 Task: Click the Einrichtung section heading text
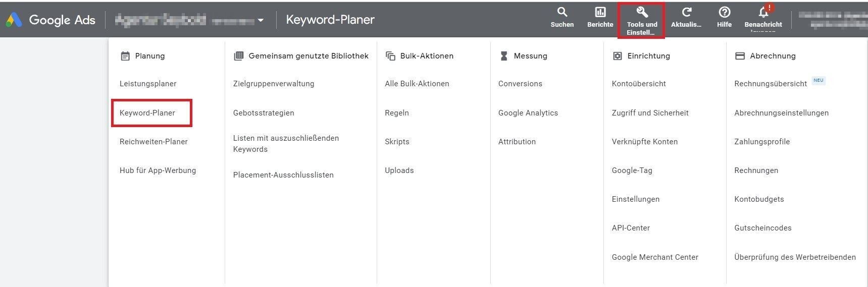[x=648, y=56]
